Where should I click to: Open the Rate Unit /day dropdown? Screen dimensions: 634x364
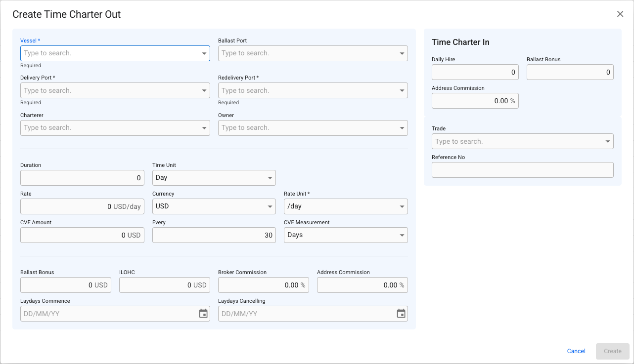[x=346, y=206]
